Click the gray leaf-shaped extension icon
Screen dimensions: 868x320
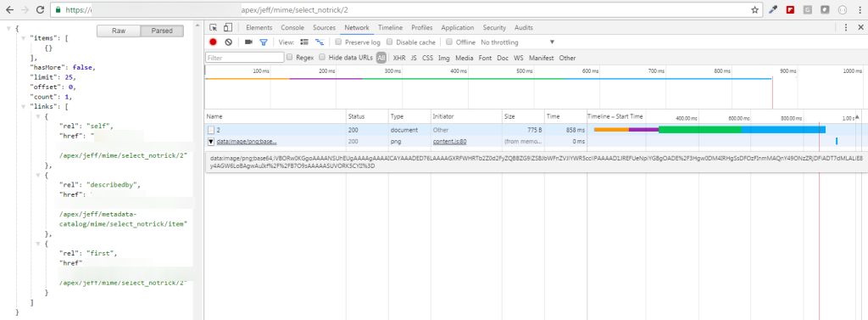(x=825, y=10)
